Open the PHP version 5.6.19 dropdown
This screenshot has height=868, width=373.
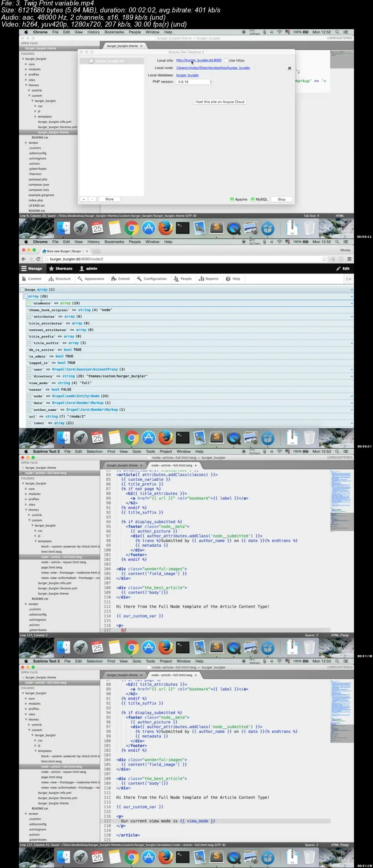click(195, 82)
